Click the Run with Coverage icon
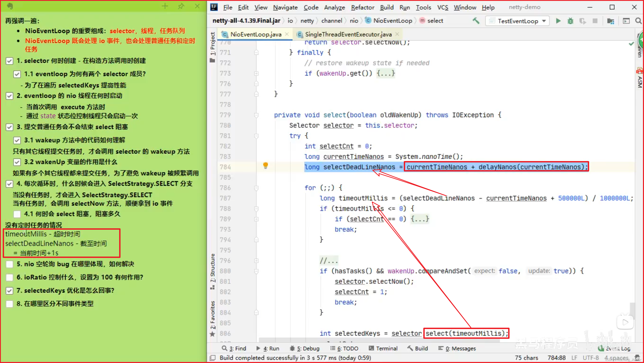Screen dimensions: 644x363 583,21
